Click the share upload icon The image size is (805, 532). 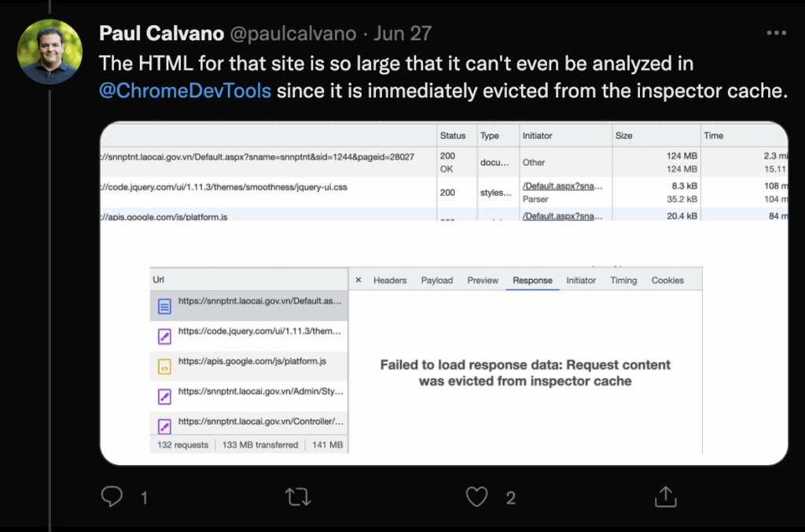(665, 497)
